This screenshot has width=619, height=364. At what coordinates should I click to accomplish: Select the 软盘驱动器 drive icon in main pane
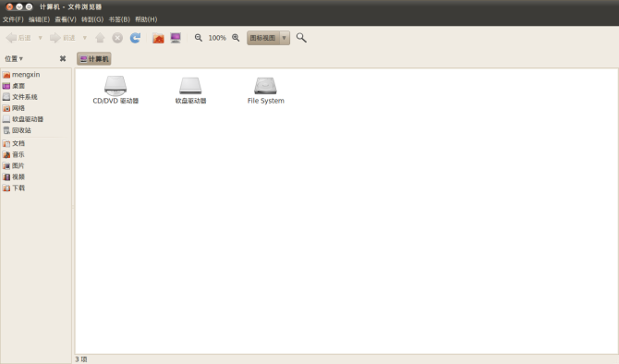point(190,86)
